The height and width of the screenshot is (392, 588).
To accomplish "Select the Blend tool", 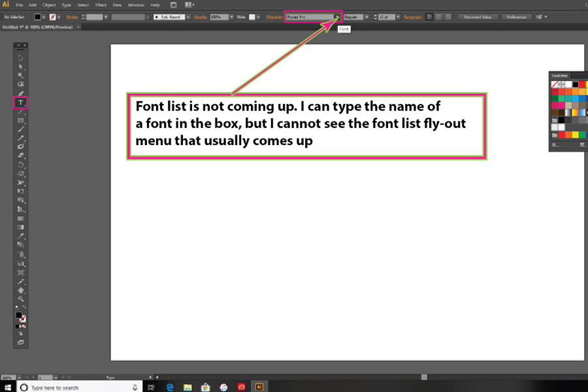I will pos(21,244).
